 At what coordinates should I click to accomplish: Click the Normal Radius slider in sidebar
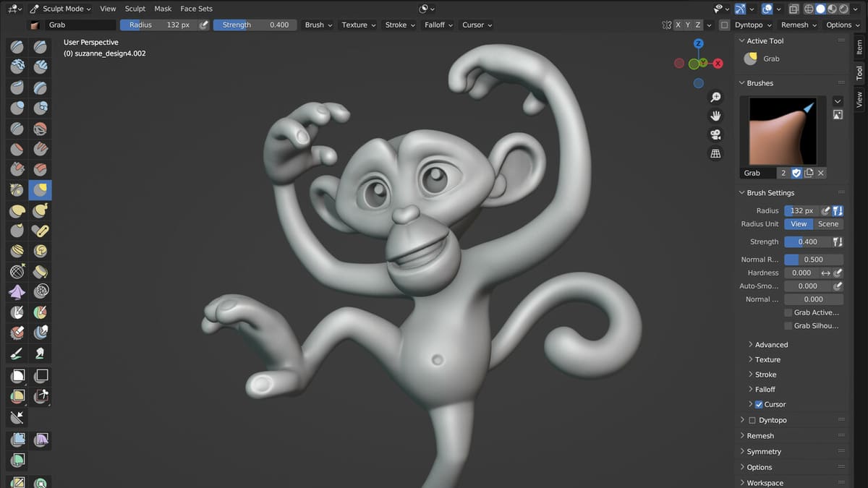pos(814,260)
